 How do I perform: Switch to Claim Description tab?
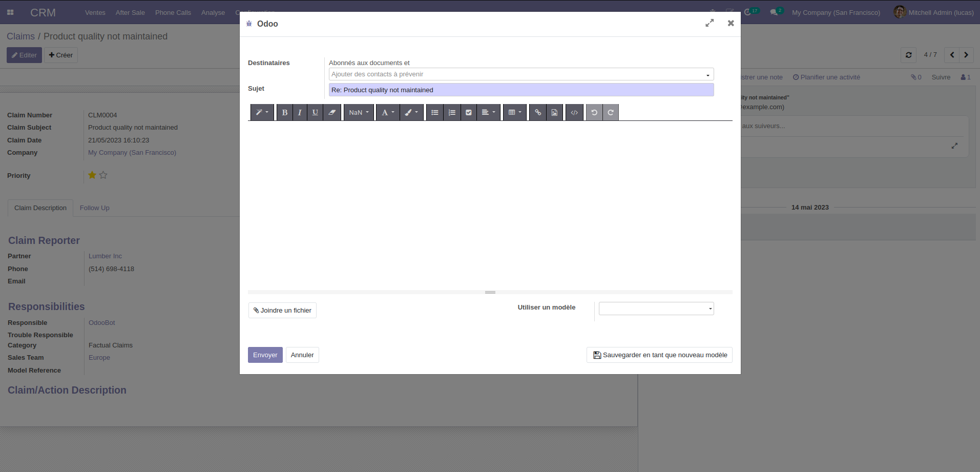tap(40, 208)
